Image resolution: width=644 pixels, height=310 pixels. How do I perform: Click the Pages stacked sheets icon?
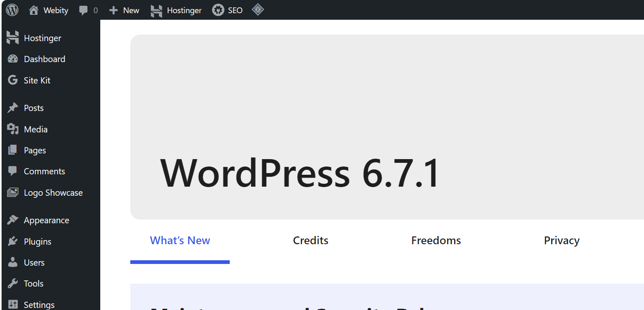pos(13,150)
